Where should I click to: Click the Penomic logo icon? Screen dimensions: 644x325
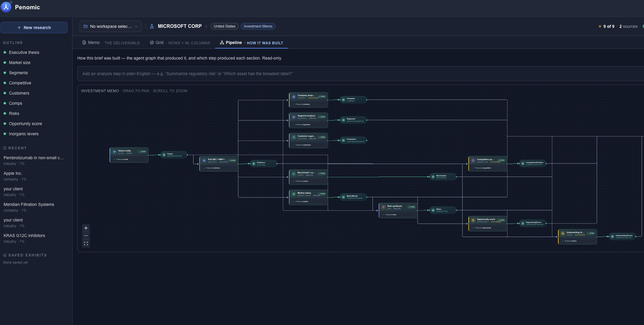(6, 7)
